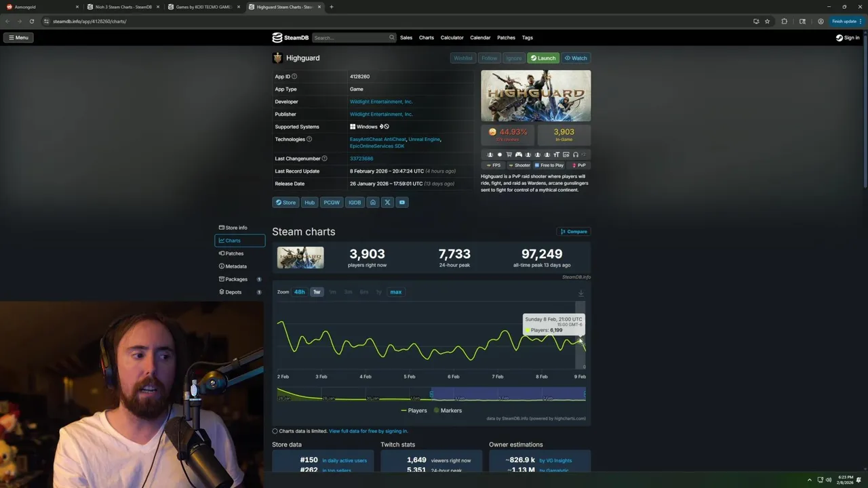This screenshot has height=488, width=868.
Task: Open Charts in top navigation
Action: coord(427,38)
